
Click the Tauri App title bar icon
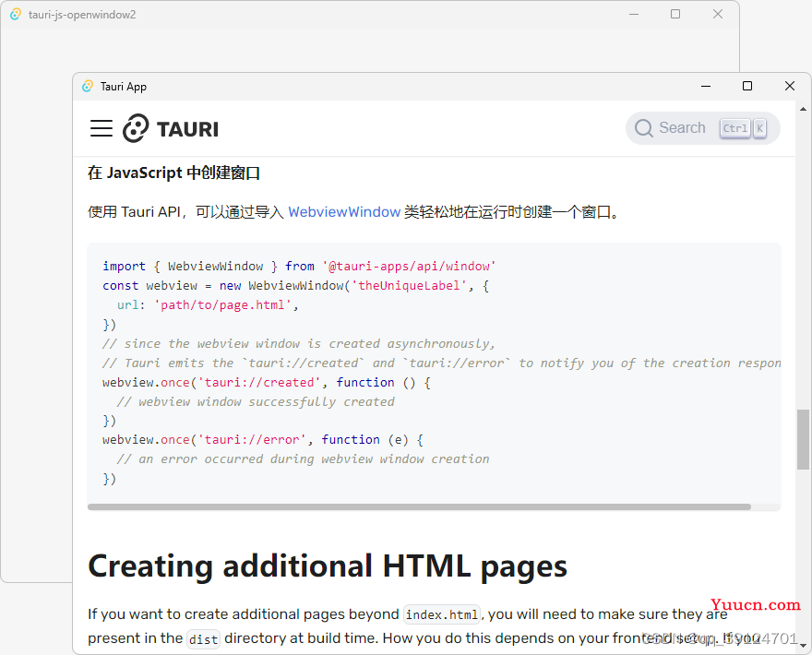point(88,86)
